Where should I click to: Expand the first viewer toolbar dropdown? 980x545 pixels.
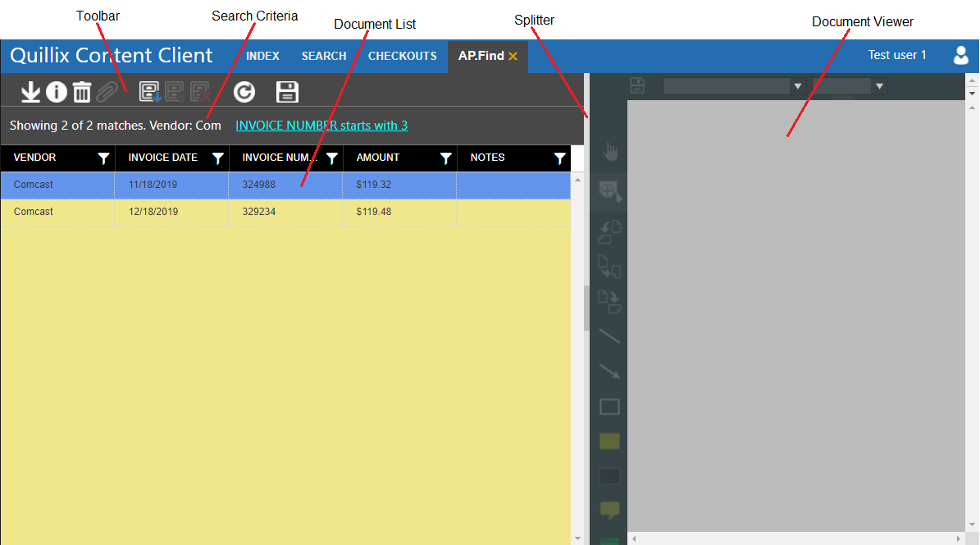click(797, 86)
